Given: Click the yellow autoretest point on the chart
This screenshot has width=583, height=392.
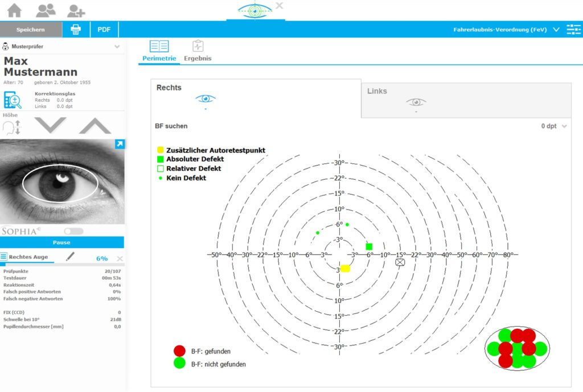Looking at the screenshot, I should point(346,269).
